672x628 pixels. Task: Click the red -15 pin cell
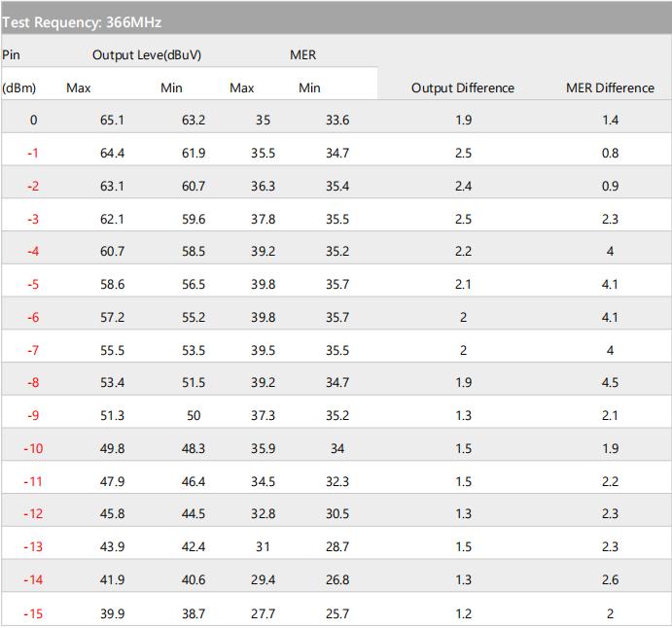33,613
